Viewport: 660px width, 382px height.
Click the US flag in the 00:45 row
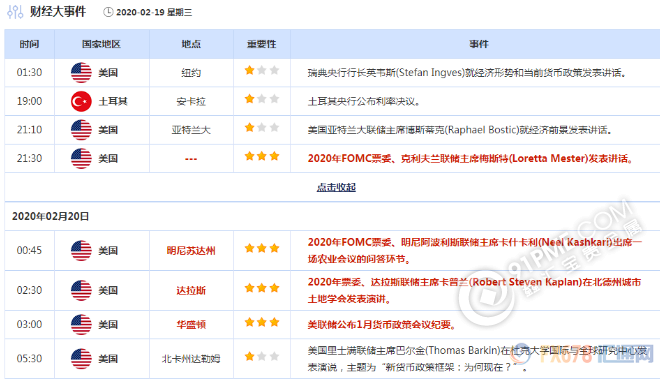coord(81,250)
